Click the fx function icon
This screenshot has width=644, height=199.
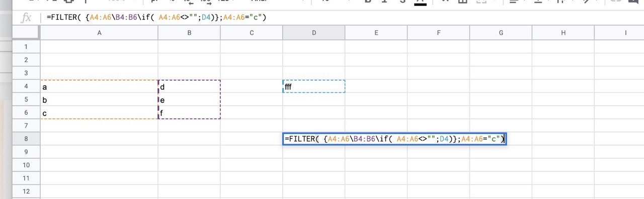(26, 18)
